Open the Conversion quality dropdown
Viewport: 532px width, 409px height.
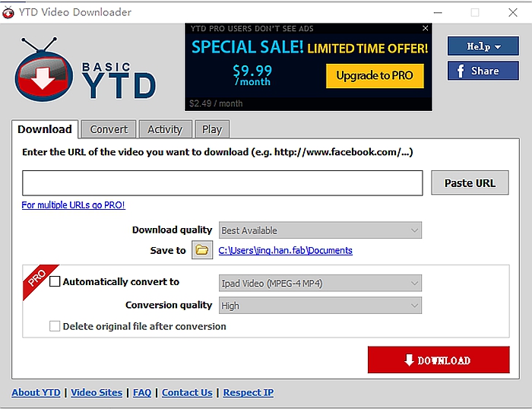pyautogui.click(x=320, y=306)
